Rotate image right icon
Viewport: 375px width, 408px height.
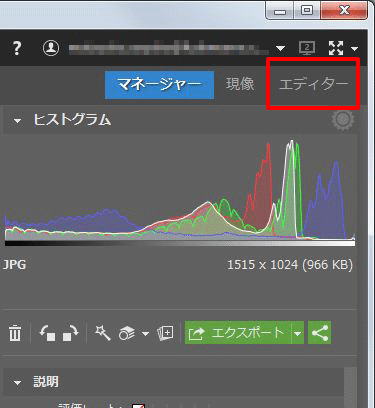click(x=70, y=333)
